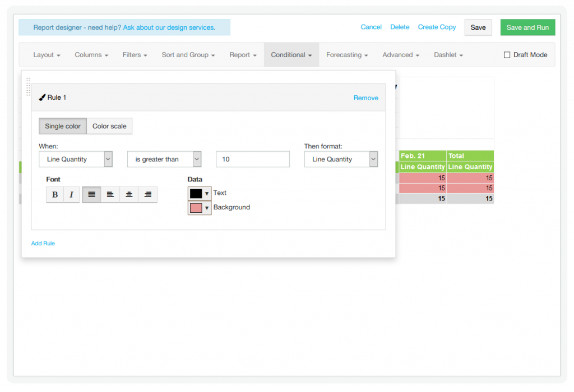Click the Save and Run button
The image size is (574, 392).
click(x=527, y=27)
